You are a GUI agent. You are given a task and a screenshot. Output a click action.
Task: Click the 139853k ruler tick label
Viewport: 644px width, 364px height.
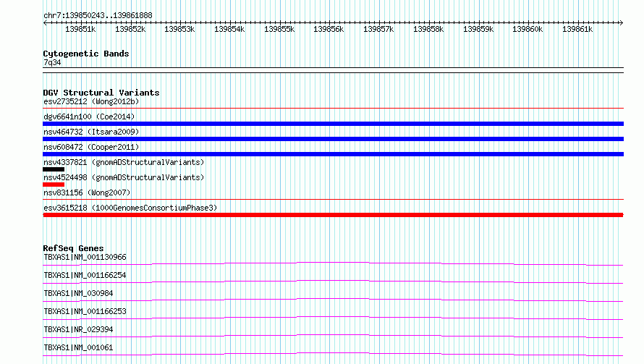coord(179,29)
